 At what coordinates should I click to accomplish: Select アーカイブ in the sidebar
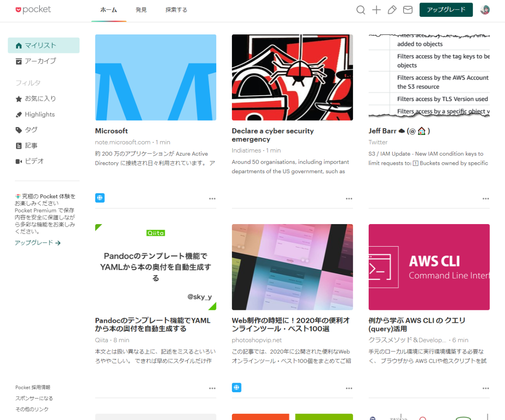tap(43, 61)
